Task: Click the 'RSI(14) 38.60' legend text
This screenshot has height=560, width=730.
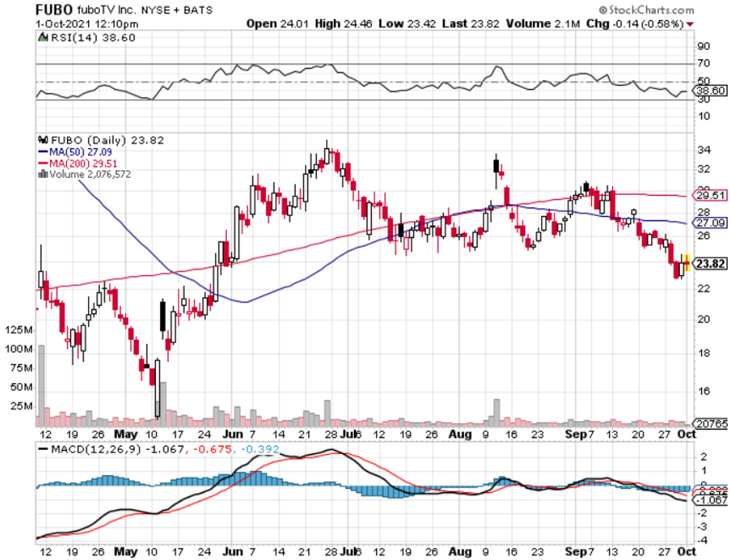Action: (93, 37)
